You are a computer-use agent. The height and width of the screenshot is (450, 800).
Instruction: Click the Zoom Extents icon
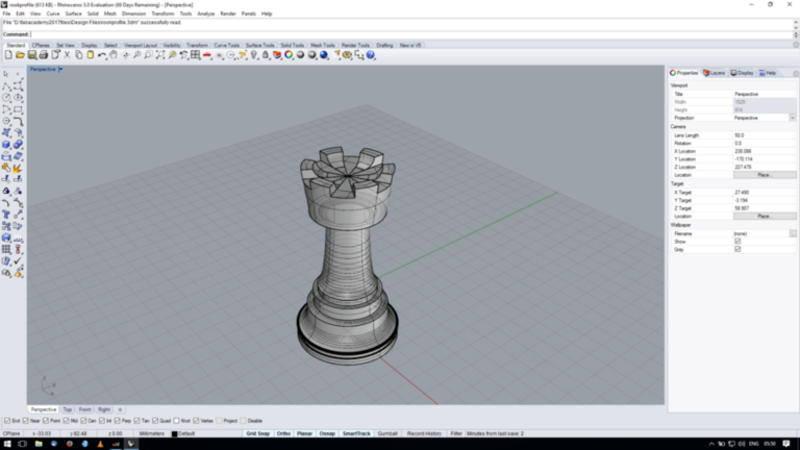click(160, 55)
